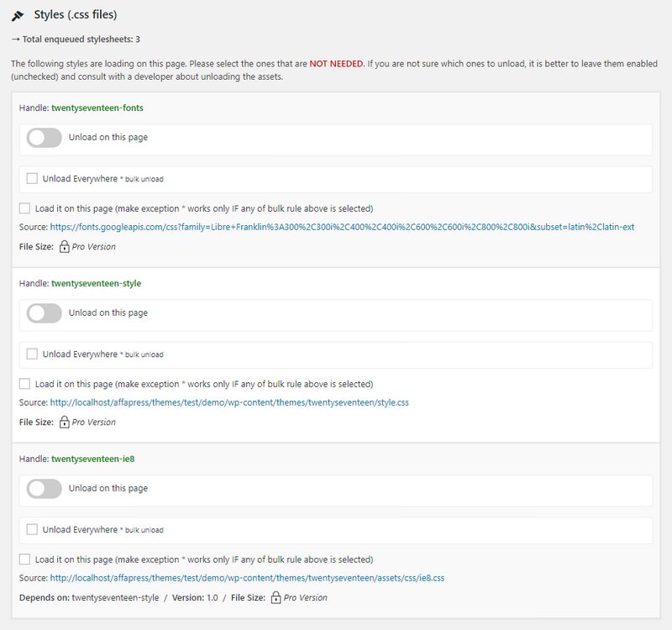Click the Pro Version lock icon under twentyseventeen-fonts
The width and height of the screenshot is (672, 630).
pyautogui.click(x=65, y=248)
